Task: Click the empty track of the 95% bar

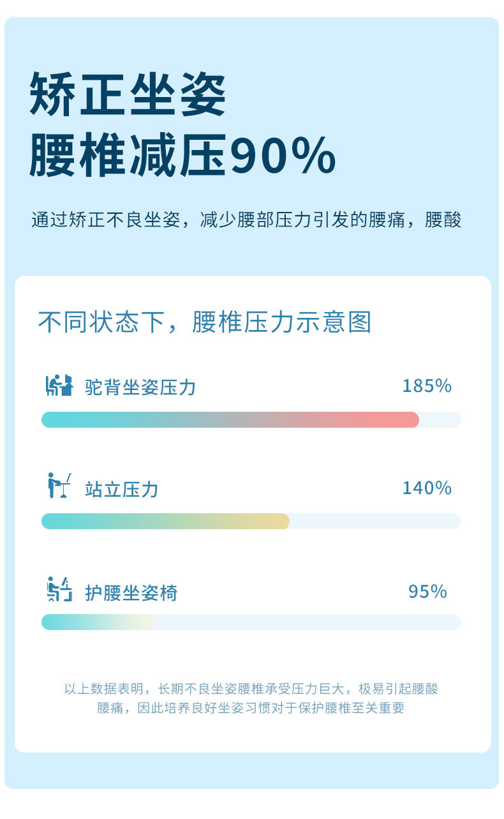Action: [x=306, y=622]
